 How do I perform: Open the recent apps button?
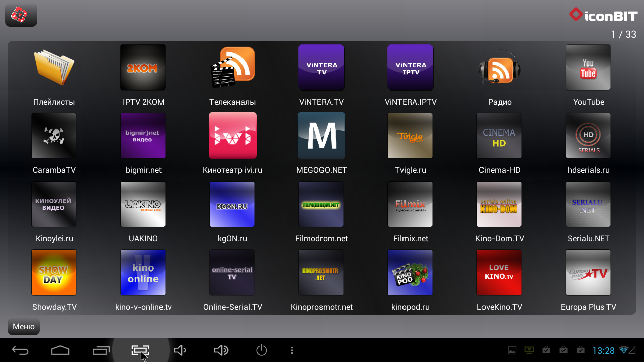(x=101, y=350)
